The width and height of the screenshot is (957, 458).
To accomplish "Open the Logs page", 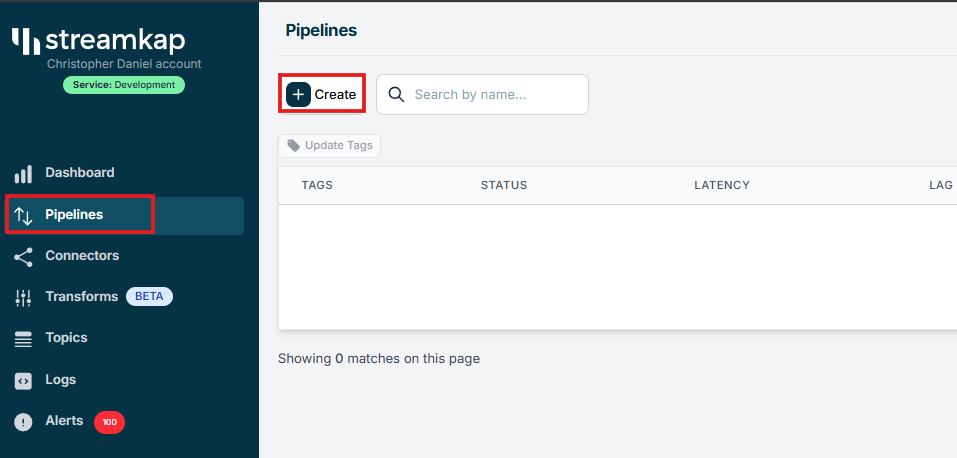I will [60, 380].
